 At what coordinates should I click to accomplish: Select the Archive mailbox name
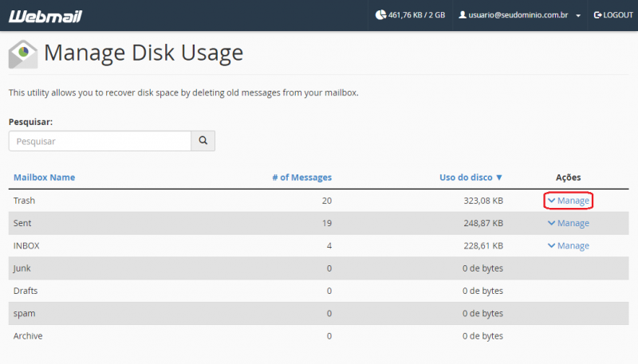(x=28, y=336)
